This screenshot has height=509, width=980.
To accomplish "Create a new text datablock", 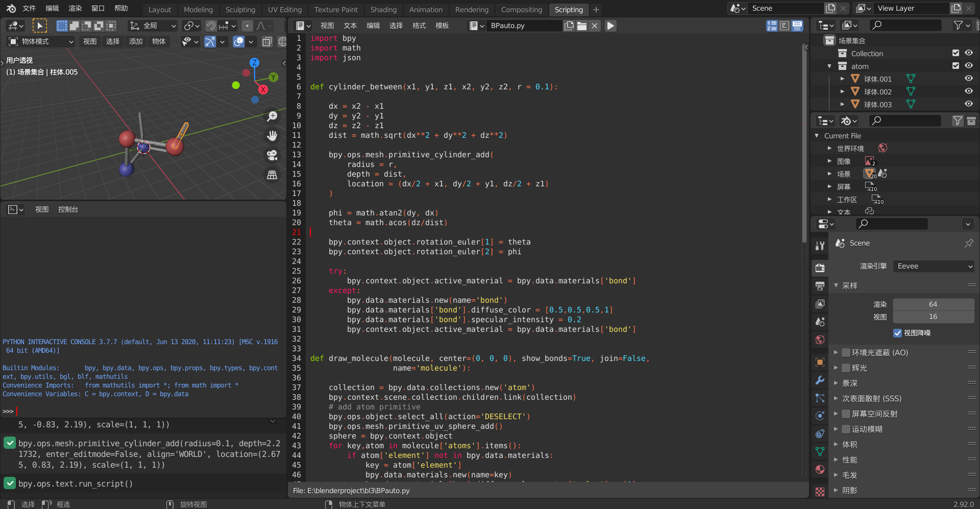I will click(569, 26).
